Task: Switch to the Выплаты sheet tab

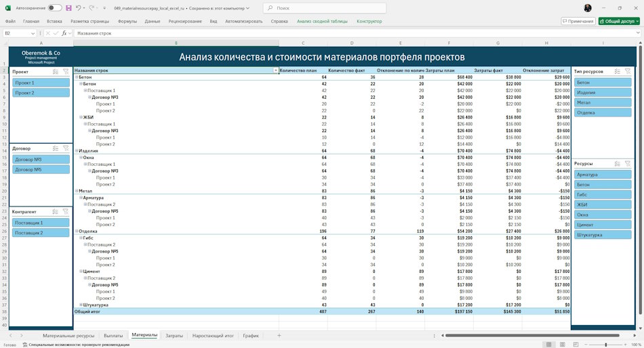Action: point(113,335)
